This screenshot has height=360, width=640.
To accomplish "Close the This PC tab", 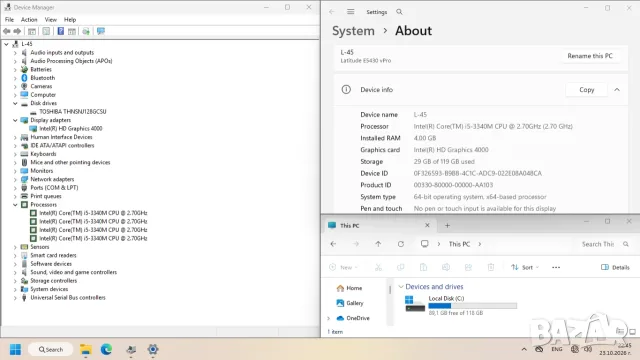I will [x=427, y=225].
